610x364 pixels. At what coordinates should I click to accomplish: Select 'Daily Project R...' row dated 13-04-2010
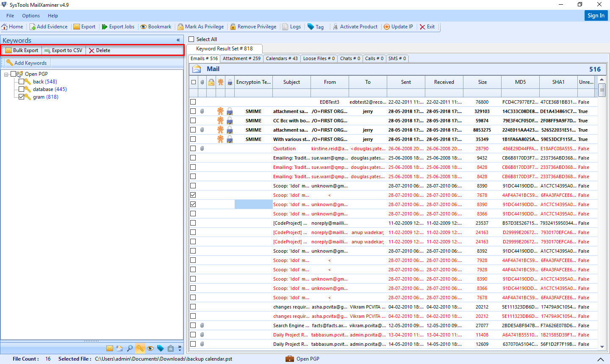pos(394,335)
